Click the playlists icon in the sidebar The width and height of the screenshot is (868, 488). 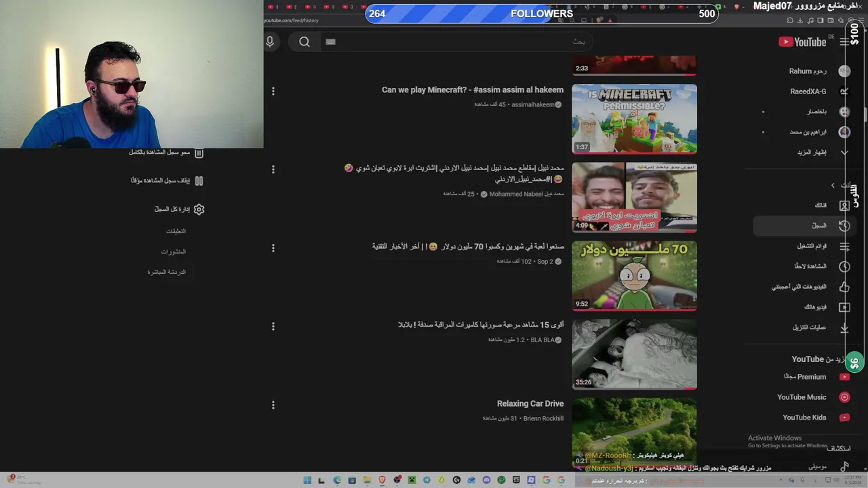coord(844,246)
